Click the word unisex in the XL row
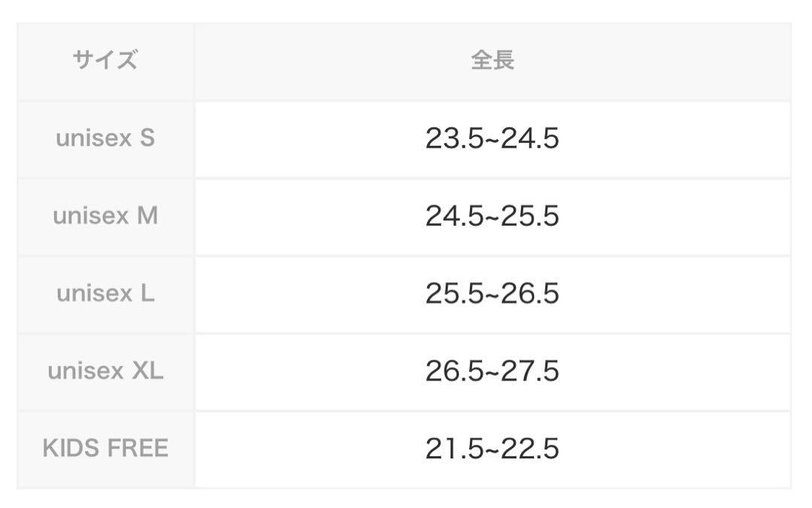The width and height of the screenshot is (812, 508). (86, 370)
